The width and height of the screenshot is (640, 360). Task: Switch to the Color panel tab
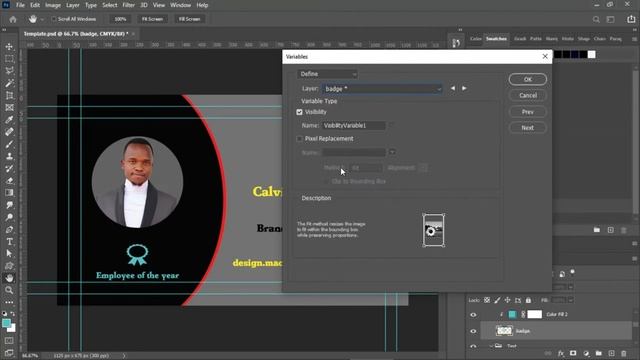[476, 39]
